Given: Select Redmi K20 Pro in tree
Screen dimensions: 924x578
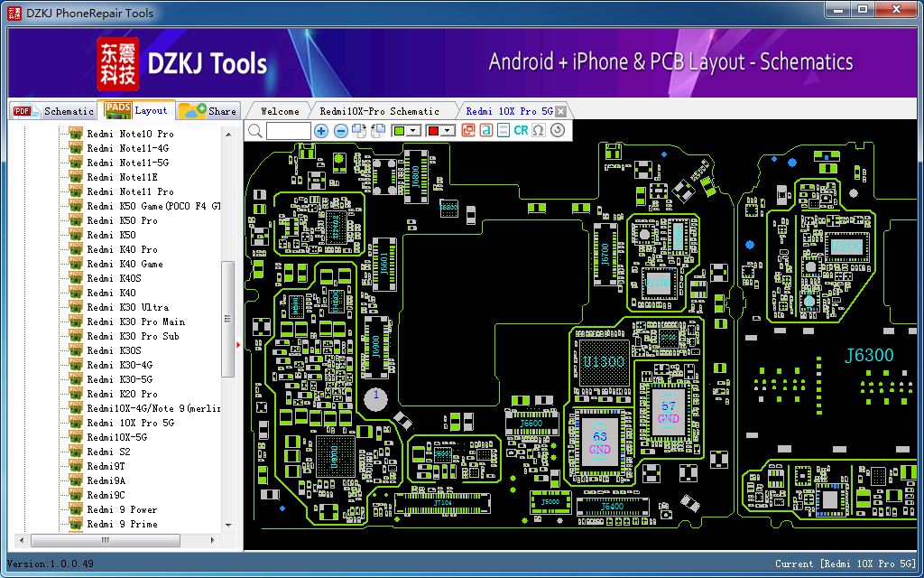Looking at the screenshot, I should point(123,394).
